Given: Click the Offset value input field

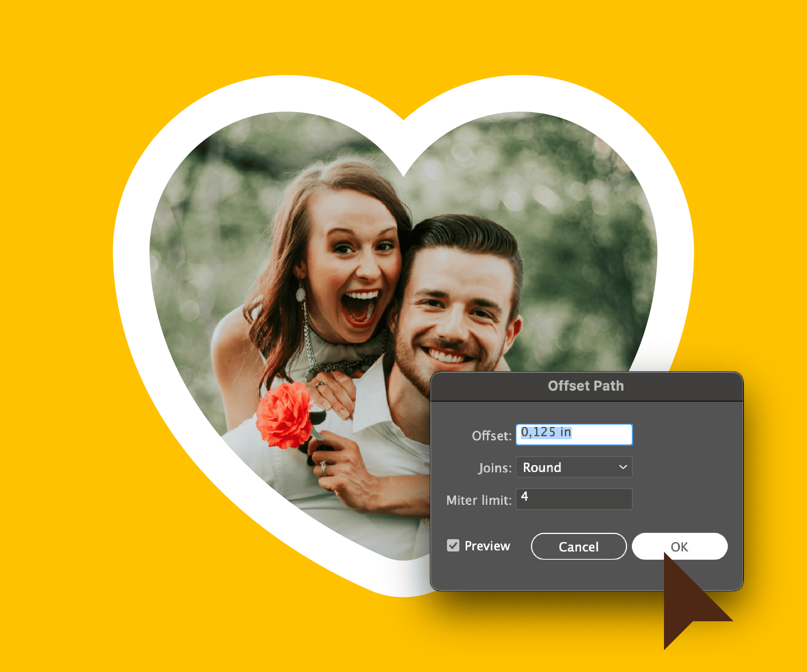Looking at the screenshot, I should (x=574, y=434).
